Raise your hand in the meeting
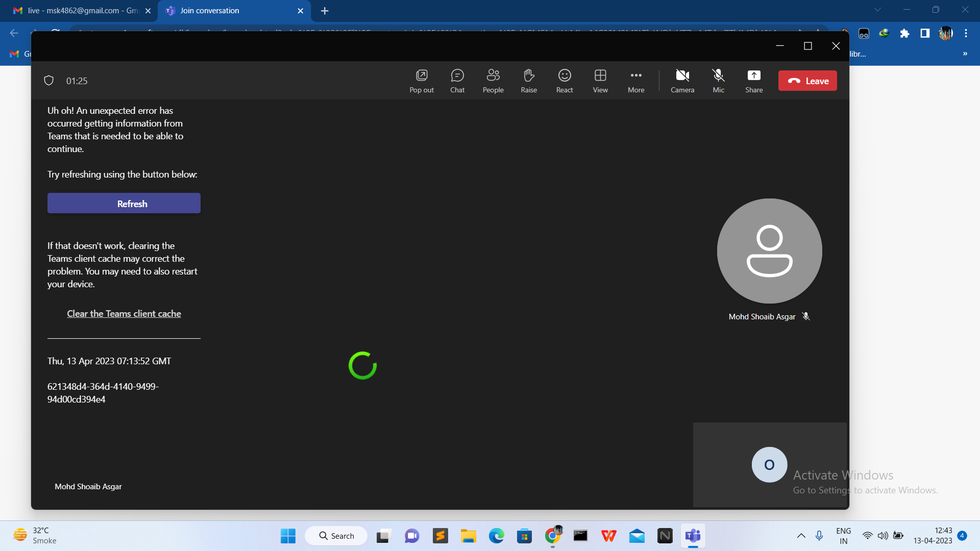980x551 pixels. tap(529, 81)
